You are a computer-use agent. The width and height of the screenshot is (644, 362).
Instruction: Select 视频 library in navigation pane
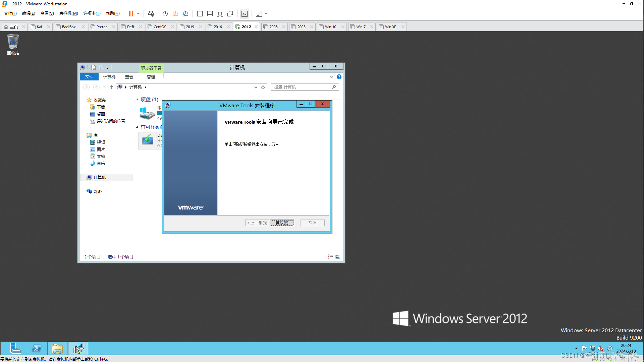98,142
